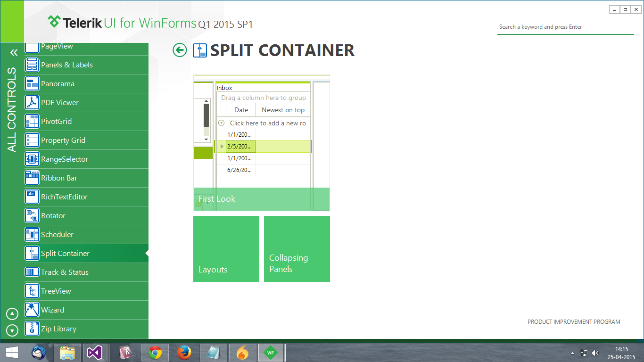Open Thunderbird from the taskbar
Screen dimensions: 644x362
click(x=39, y=353)
